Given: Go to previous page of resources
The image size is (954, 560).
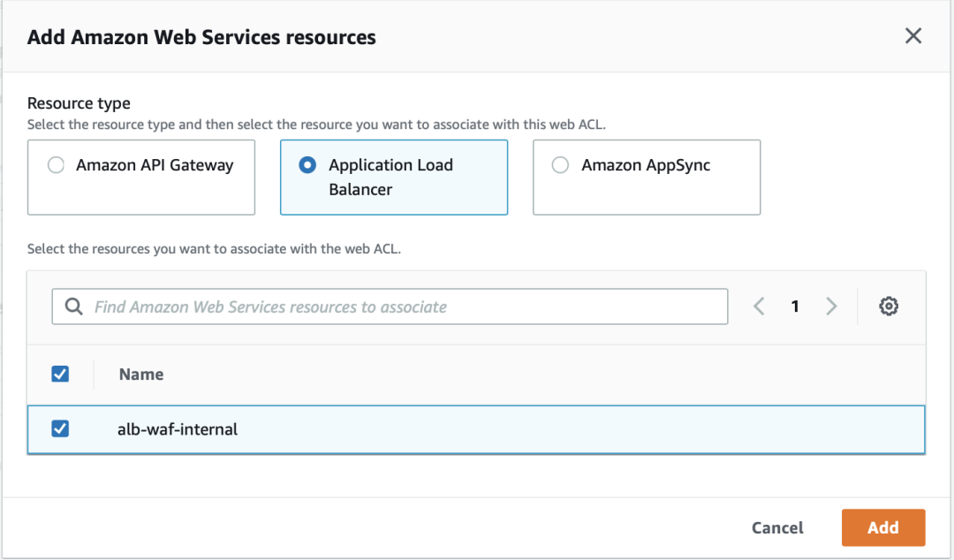Looking at the screenshot, I should tap(759, 306).
